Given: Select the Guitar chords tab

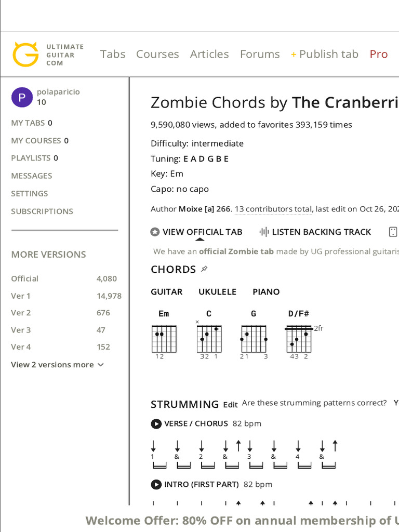Looking at the screenshot, I should click(166, 292).
